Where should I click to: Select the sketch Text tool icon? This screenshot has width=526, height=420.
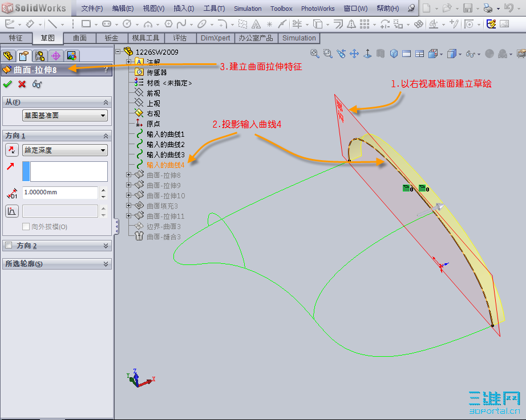(256, 24)
